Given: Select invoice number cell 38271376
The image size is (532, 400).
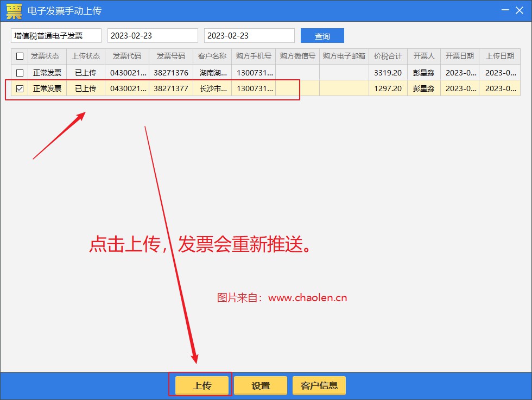Looking at the screenshot, I should point(171,73).
